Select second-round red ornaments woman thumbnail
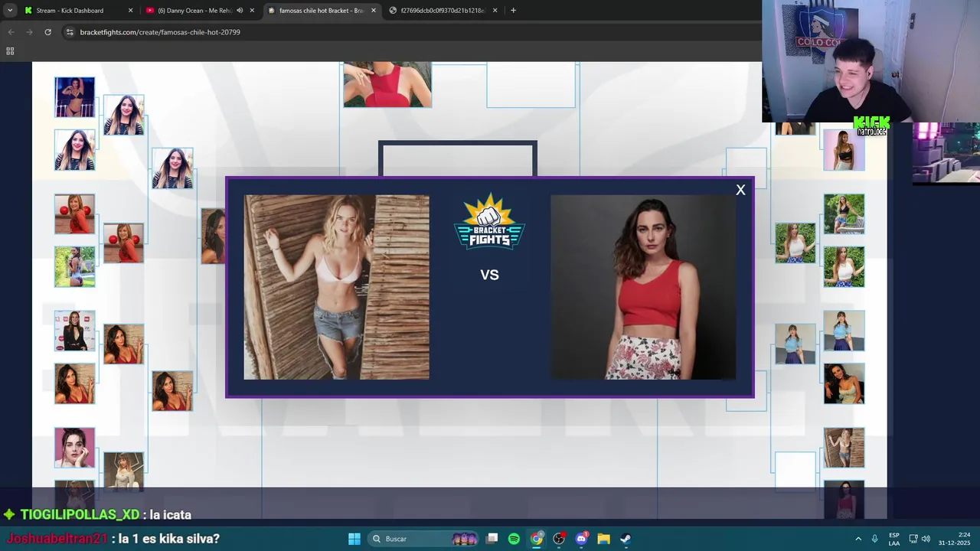This screenshot has width=980, height=551. pyautogui.click(x=123, y=243)
